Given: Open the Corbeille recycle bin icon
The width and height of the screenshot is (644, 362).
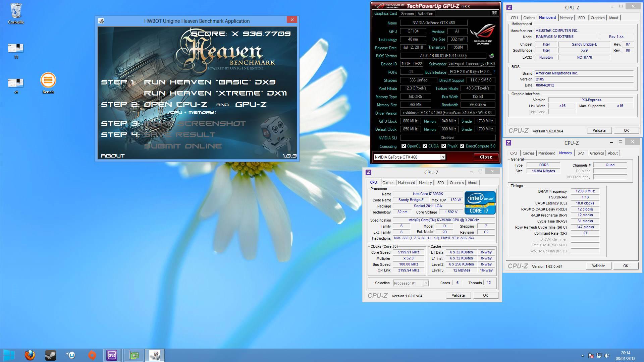Looking at the screenshot, I should 16,13.
